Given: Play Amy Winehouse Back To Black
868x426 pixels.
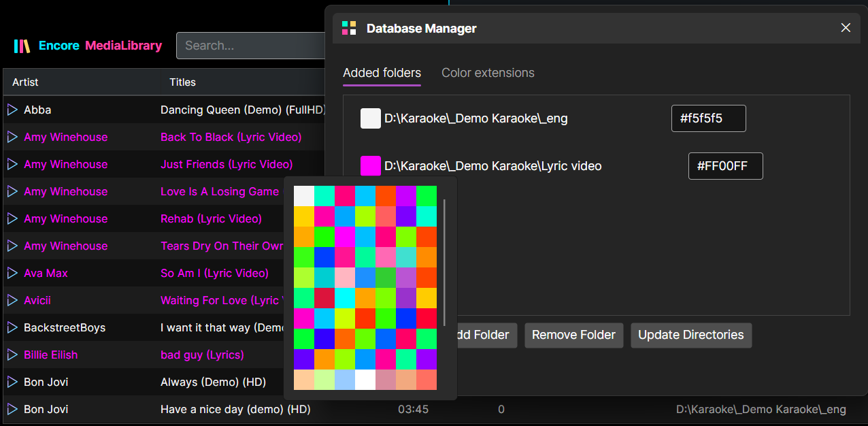Looking at the screenshot, I should [12, 137].
